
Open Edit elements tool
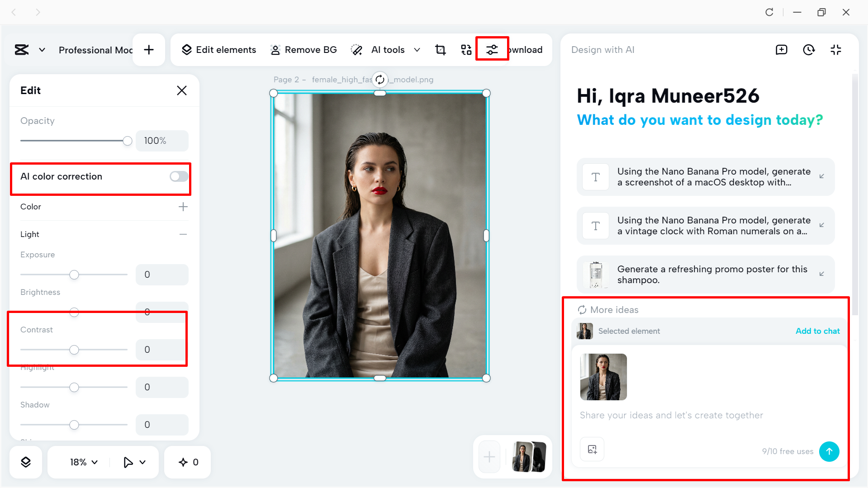pos(218,50)
